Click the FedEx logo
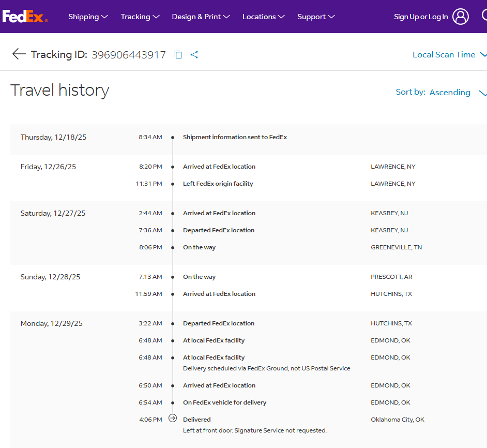 click(x=25, y=17)
